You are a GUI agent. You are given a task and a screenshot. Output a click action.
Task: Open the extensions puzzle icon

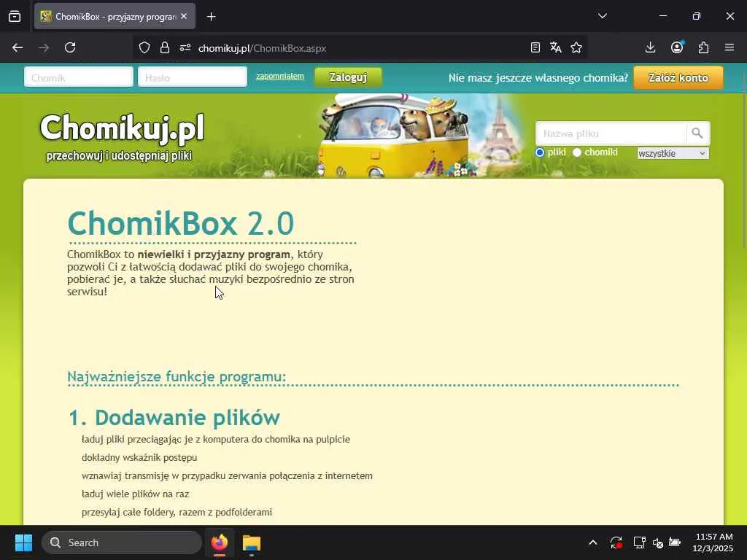click(x=704, y=47)
